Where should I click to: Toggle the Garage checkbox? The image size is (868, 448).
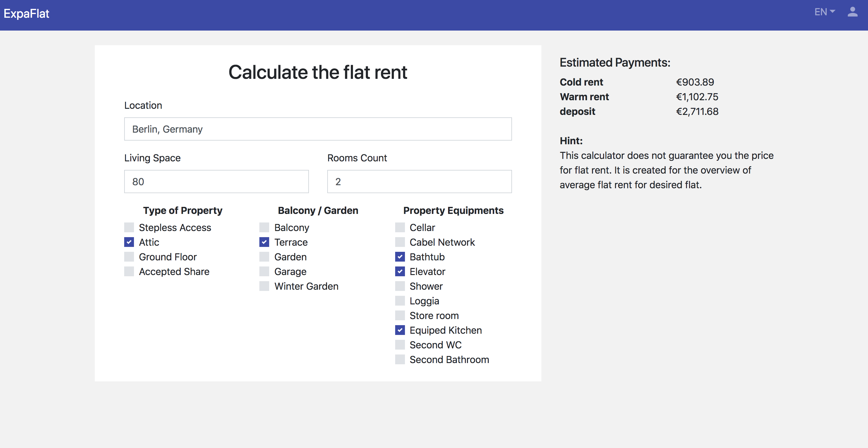[x=264, y=272]
